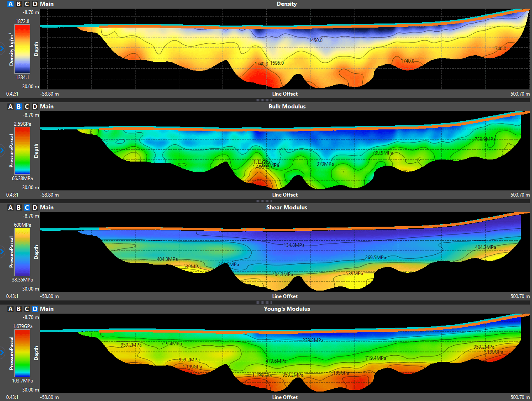Viewport: 532px width, 401px height.
Task: Click the Density color scale bar
Action: pos(22,49)
